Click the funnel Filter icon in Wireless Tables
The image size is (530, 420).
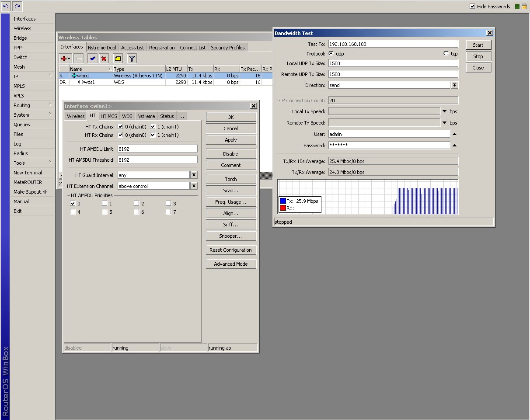tap(132, 59)
